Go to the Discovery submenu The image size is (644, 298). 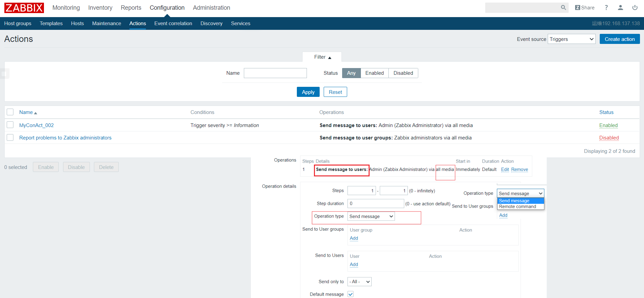click(x=211, y=23)
